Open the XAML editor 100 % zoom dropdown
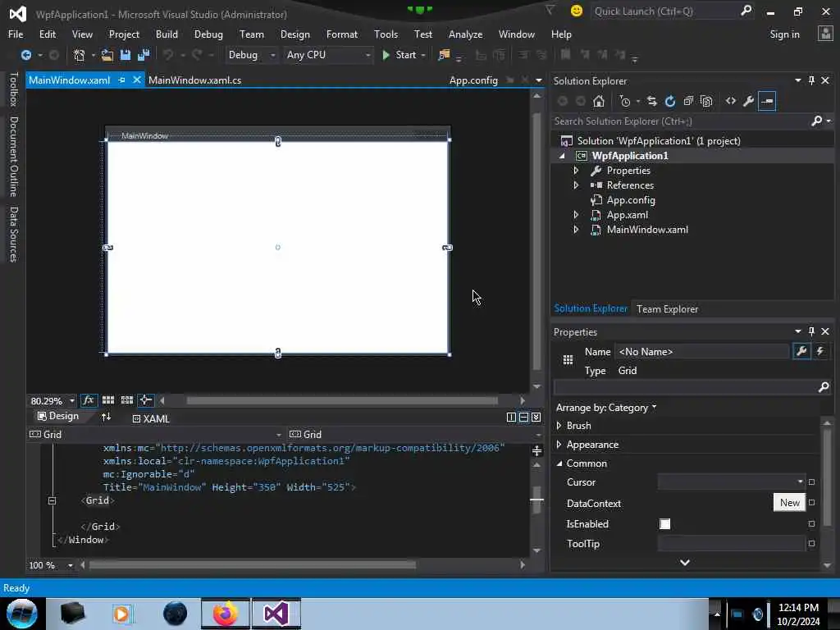 point(71,566)
